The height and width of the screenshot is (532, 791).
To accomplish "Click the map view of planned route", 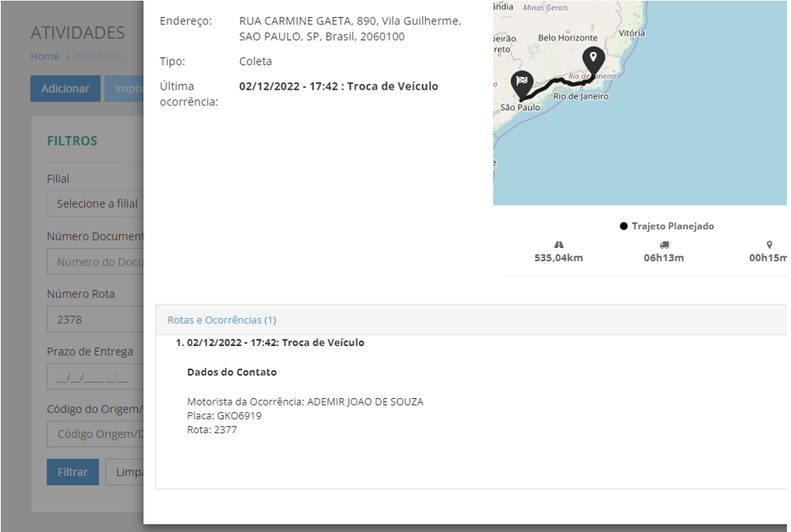I will 640,103.
